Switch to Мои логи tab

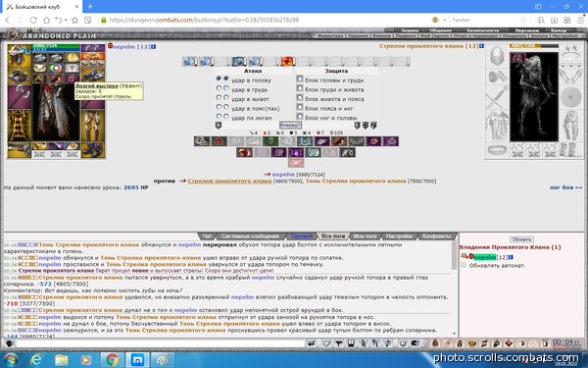point(365,237)
